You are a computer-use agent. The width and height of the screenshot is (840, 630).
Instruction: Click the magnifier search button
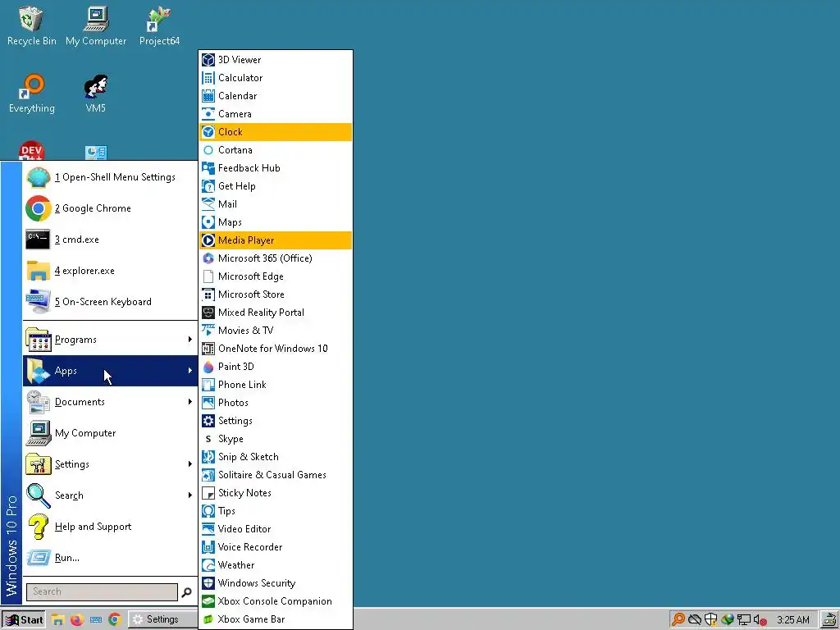point(186,592)
